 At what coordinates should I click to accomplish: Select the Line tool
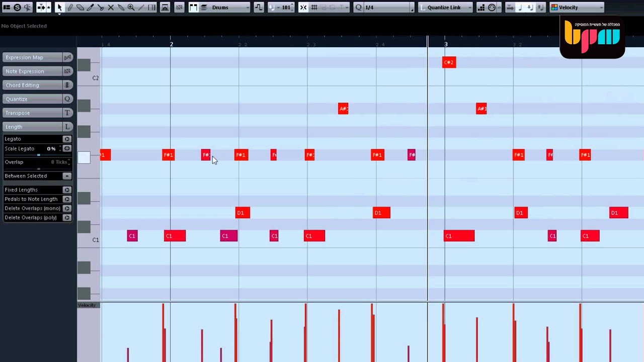point(141,8)
